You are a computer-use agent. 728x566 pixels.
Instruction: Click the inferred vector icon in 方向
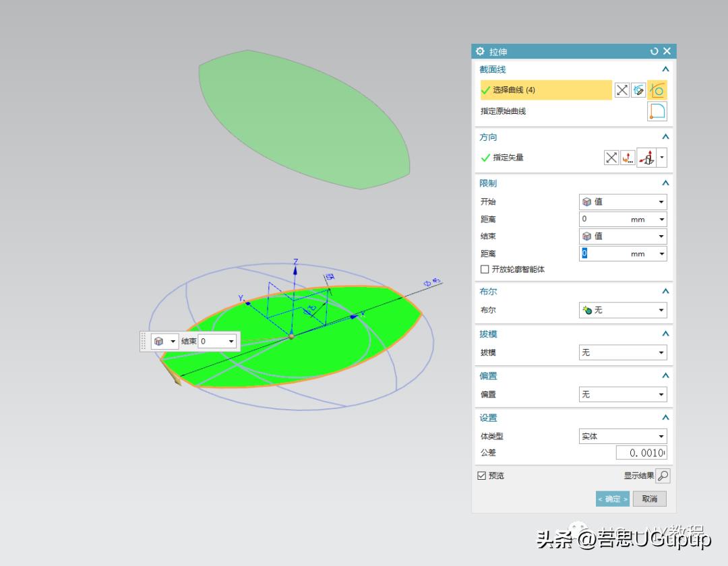click(x=646, y=158)
